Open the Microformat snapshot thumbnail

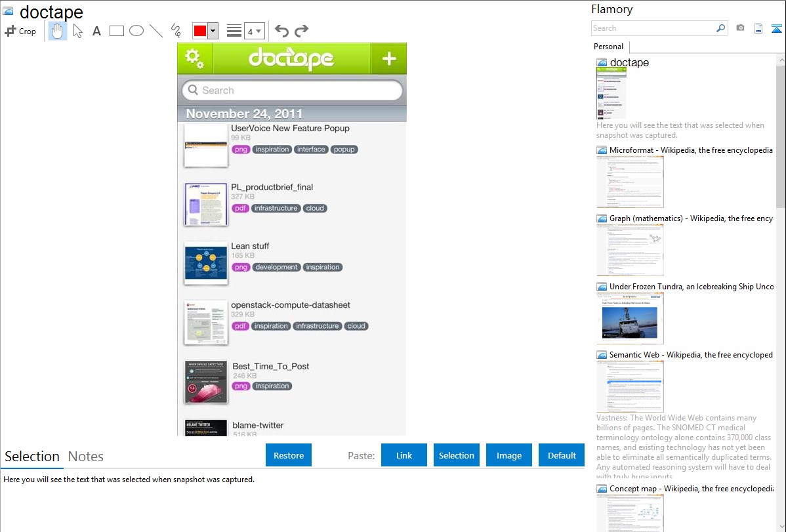tap(630, 182)
